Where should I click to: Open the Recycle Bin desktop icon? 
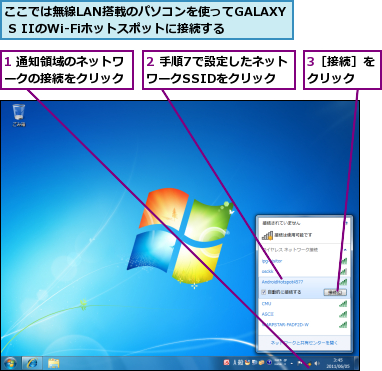pos(19,115)
